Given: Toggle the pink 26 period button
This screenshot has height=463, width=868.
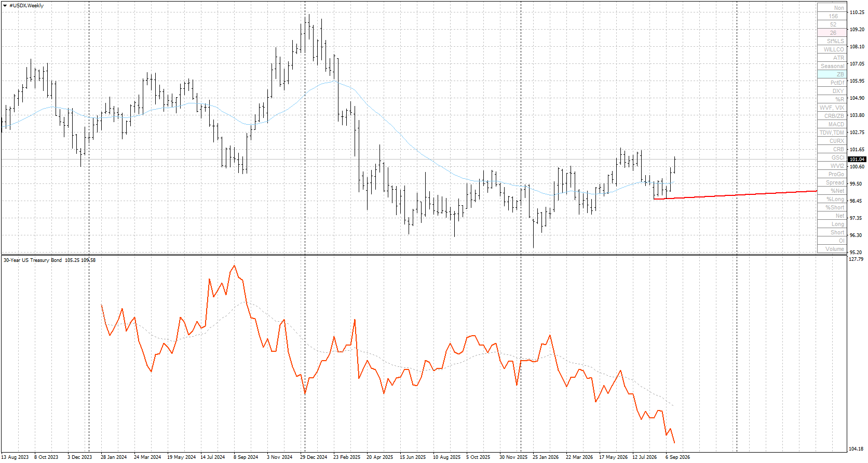Looking at the screenshot, I should tap(832, 33).
